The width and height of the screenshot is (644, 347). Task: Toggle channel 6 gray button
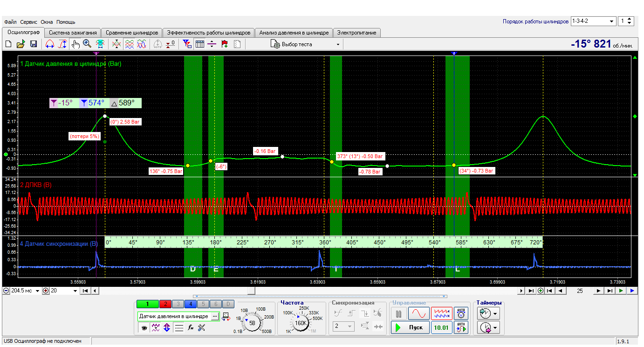[215, 304]
